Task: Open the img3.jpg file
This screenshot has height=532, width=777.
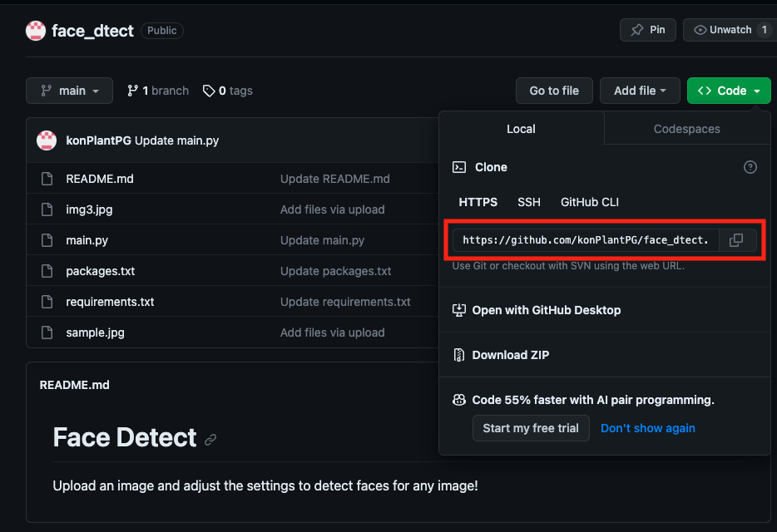Action: 89,209
